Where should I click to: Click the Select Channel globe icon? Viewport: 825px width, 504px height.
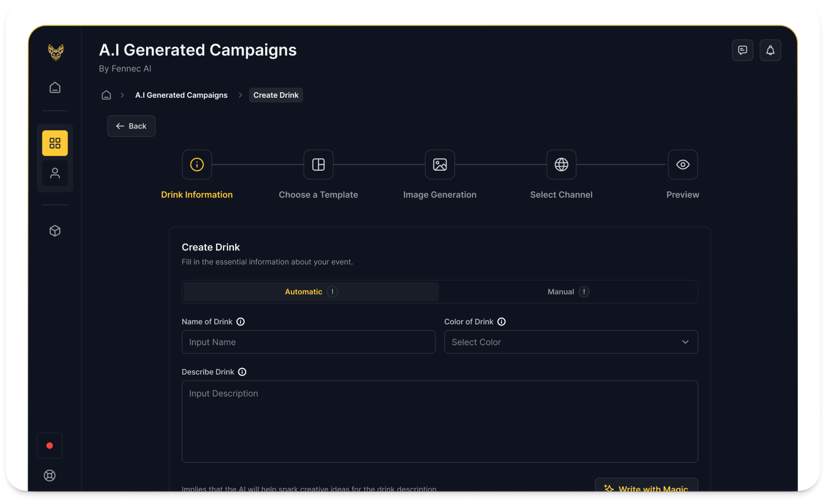click(561, 164)
